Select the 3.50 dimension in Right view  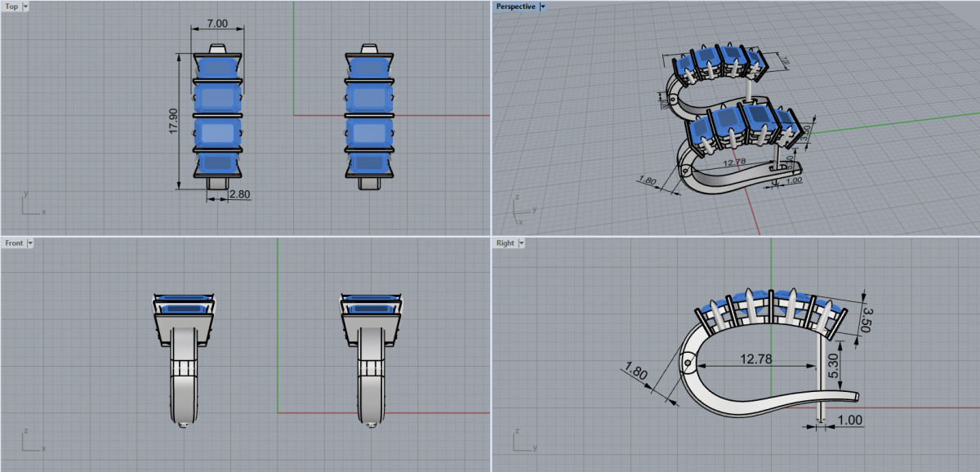pos(869,320)
